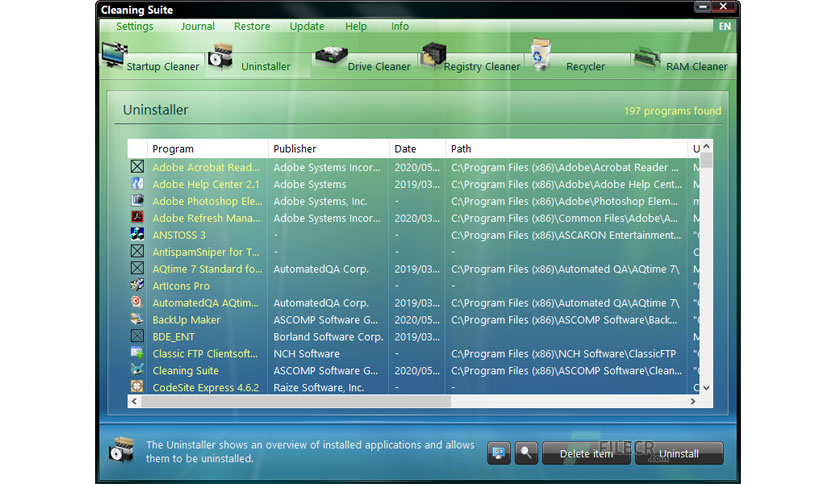Select the 'Adobe Help Center 2.1' entry

pyautogui.click(x=206, y=184)
